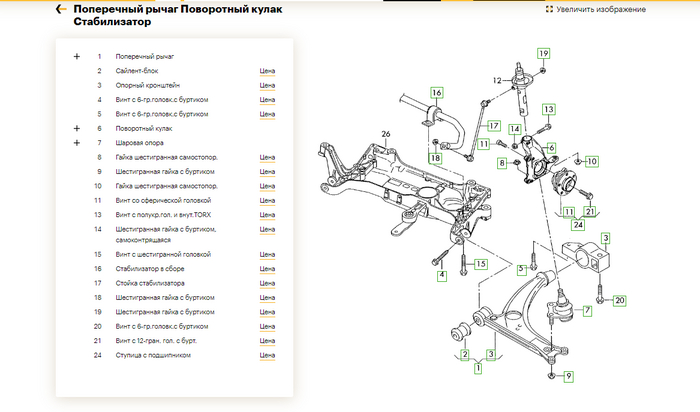Open price for Сайлент-блок

point(267,71)
